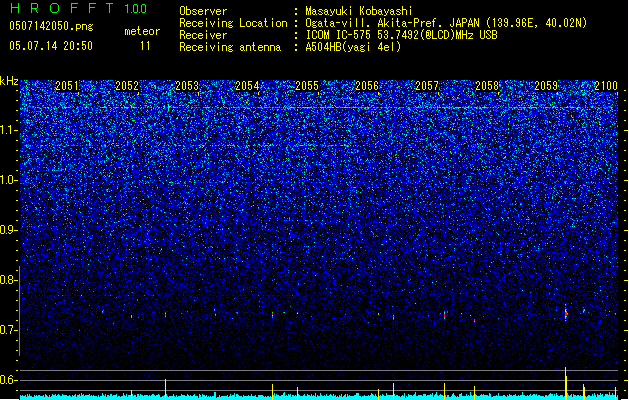Click the 1.1 kHz axis label
The image size is (629, 400).
9,130
